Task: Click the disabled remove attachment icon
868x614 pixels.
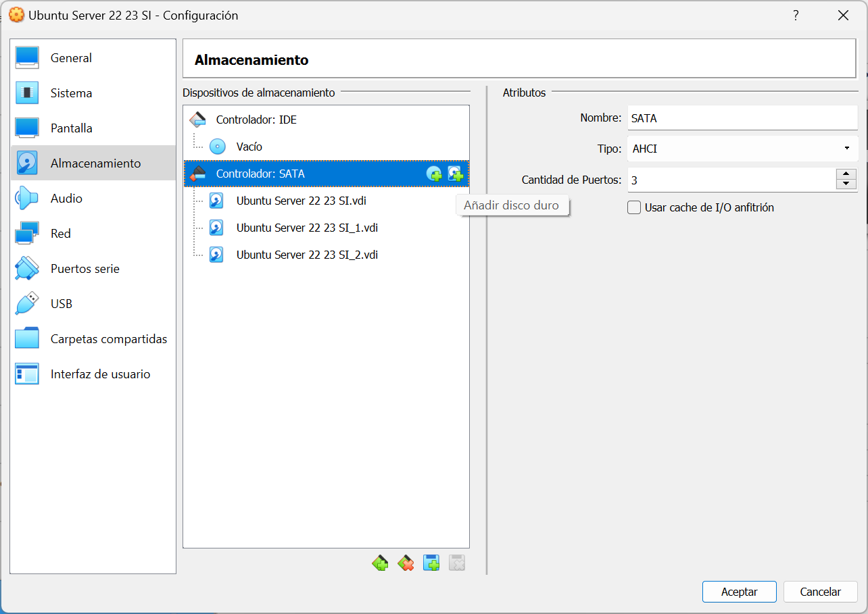Action: point(457,563)
